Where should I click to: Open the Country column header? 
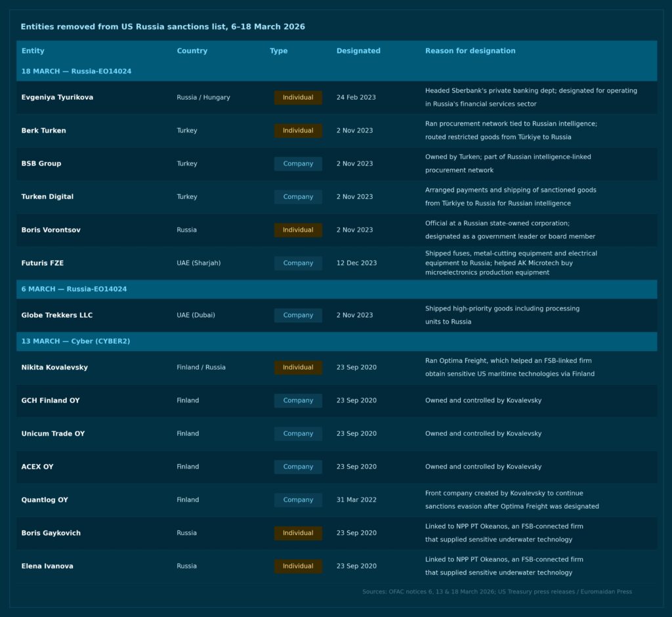[x=191, y=51]
